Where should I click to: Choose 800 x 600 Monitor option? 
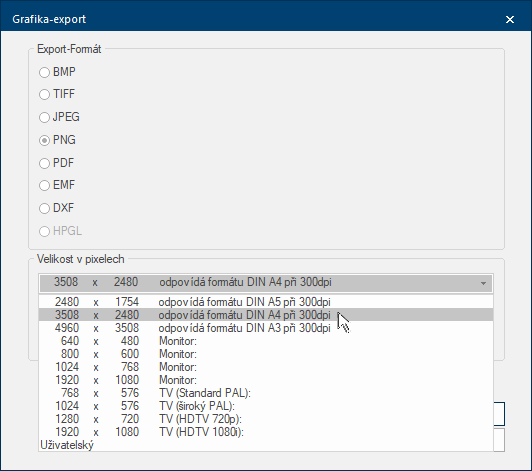pos(266,354)
